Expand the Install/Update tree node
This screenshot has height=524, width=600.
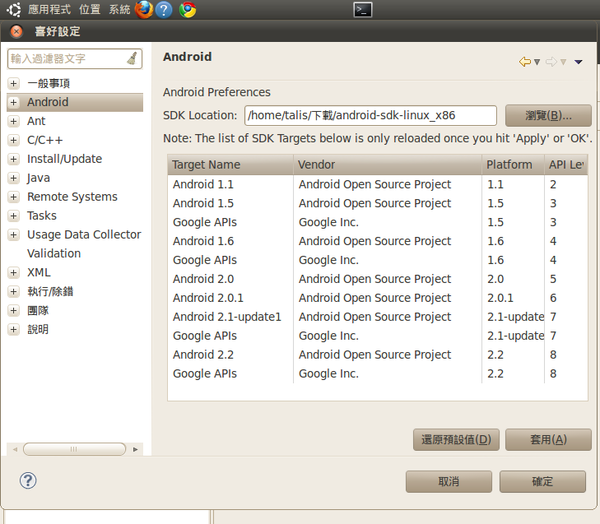[13, 159]
